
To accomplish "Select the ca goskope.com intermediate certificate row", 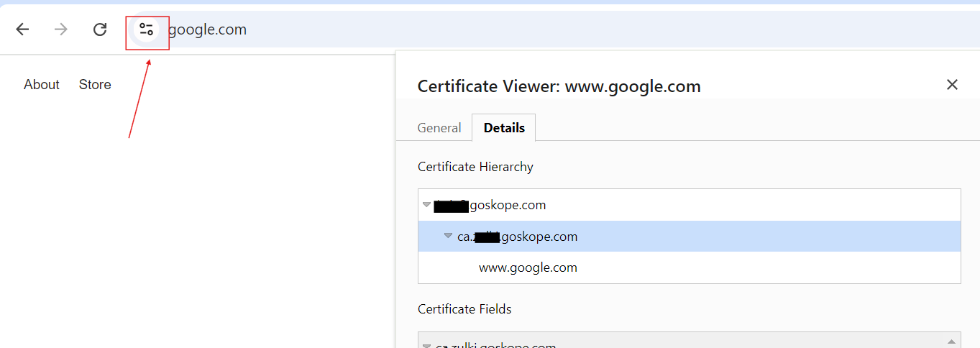I will 689,236.
